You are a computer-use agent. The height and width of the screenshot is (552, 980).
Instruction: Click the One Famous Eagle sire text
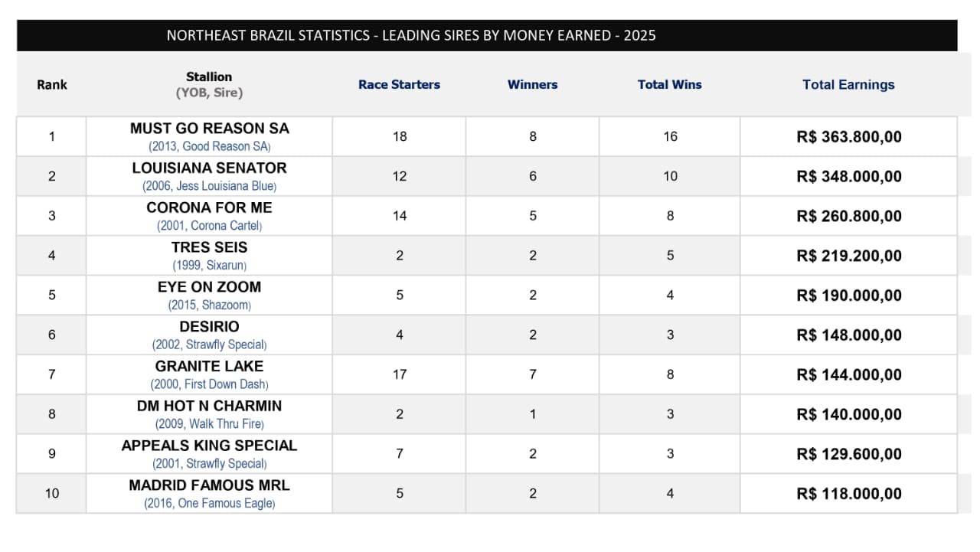point(226,503)
